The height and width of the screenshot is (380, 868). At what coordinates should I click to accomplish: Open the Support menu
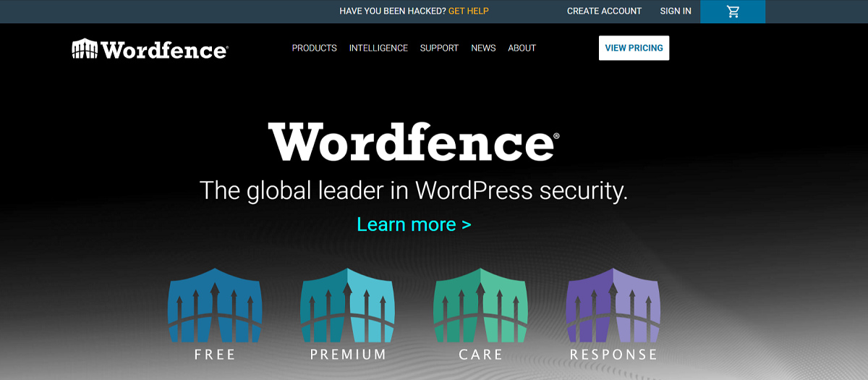tap(439, 48)
